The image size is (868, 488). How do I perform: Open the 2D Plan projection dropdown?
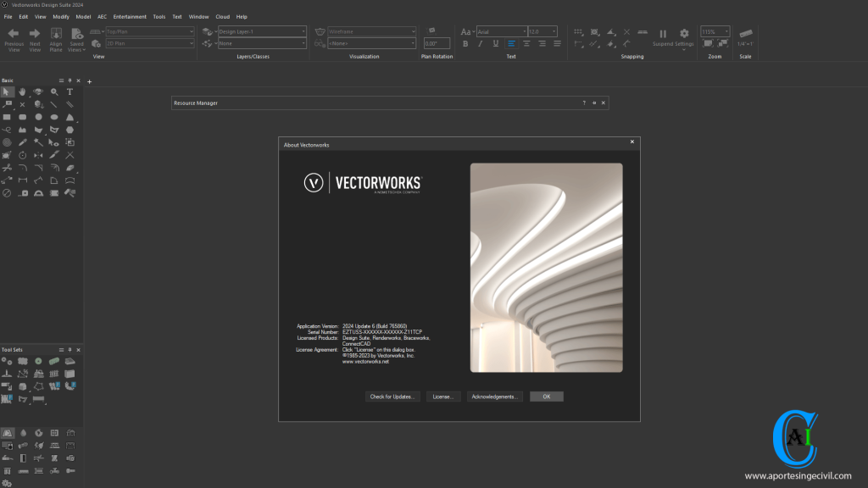pyautogui.click(x=150, y=43)
